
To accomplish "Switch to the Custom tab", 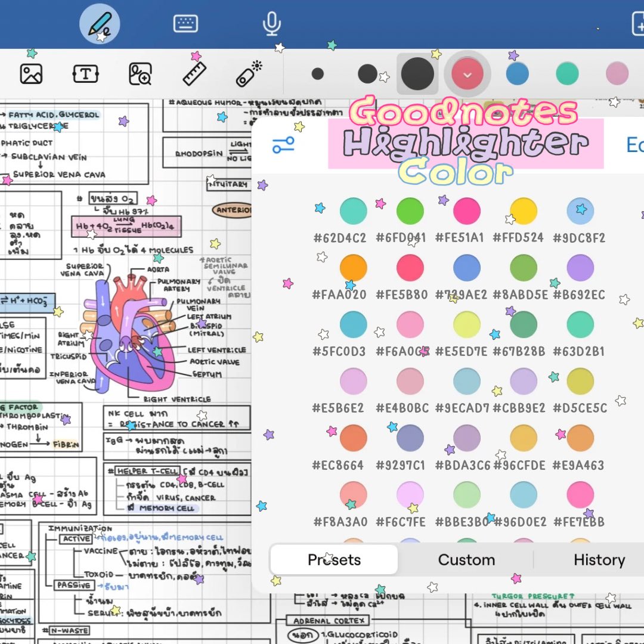I will tap(466, 559).
